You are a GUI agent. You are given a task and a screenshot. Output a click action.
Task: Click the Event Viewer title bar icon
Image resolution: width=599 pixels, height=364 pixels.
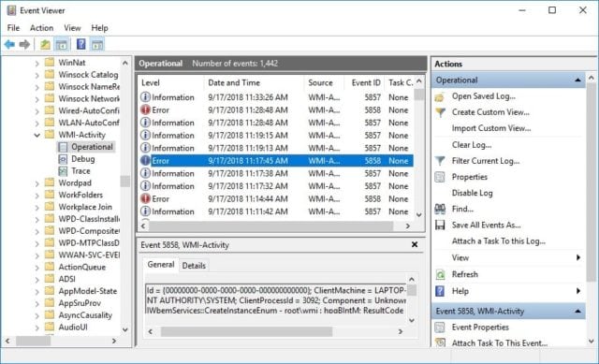(x=11, y=10)
